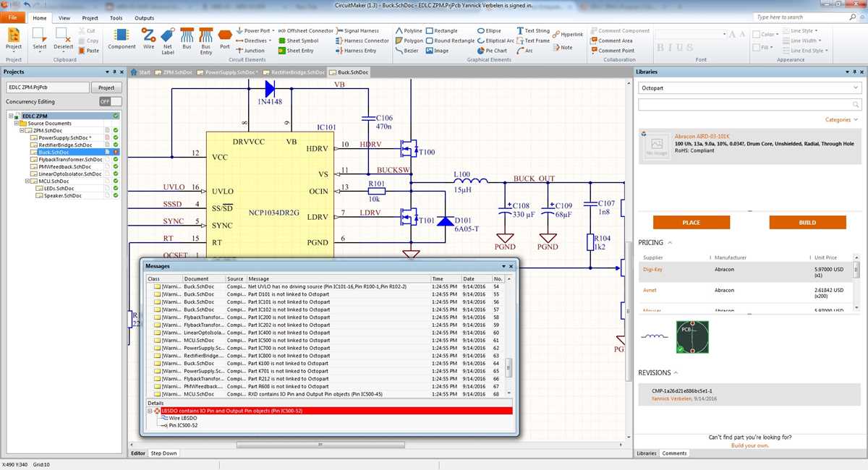Select the Component tool in the ribbon

(x=122, y=39)
